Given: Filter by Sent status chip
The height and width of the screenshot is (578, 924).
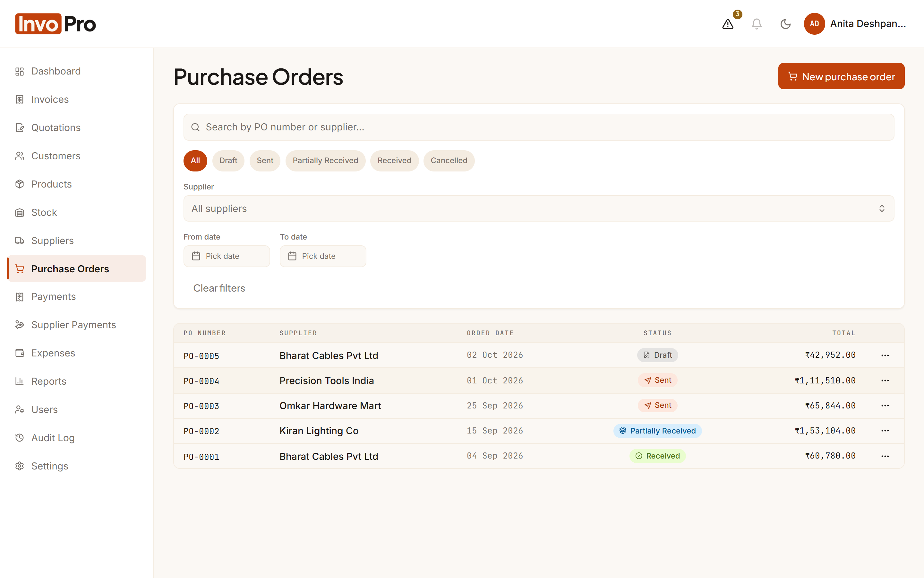Looking at the screenshot, I should (x=265, y=161).
